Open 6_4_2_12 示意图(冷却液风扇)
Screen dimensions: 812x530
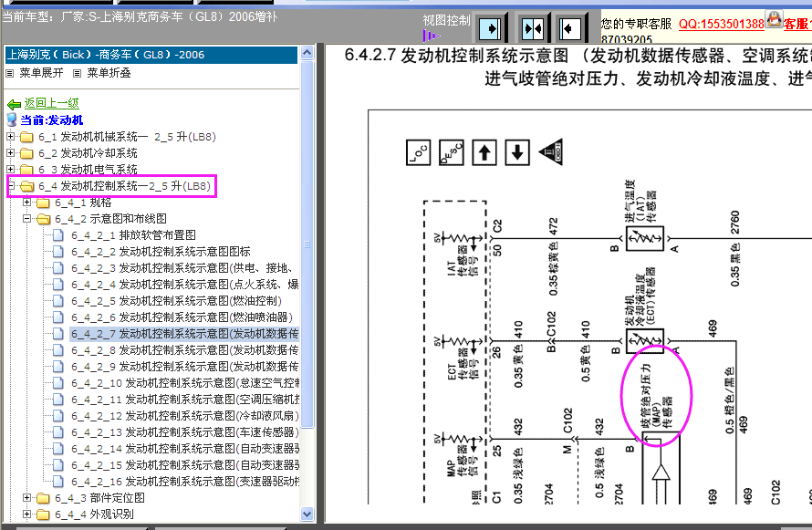coord(185,416)
